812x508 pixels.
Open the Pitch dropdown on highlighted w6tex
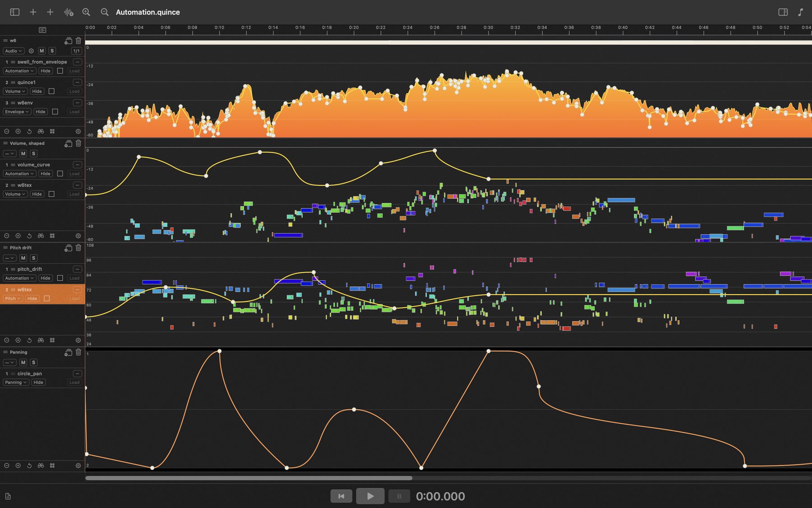[x=13, y=299]
